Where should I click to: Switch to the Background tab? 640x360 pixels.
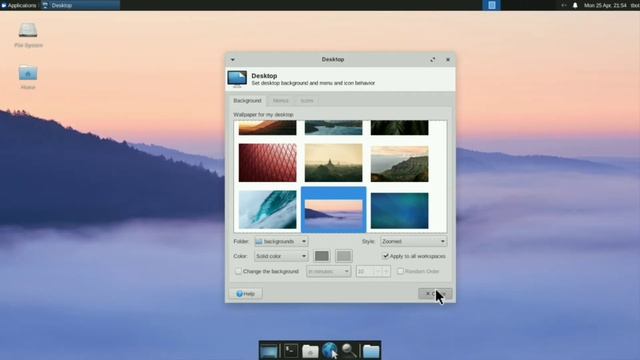[x=247, y=100]
